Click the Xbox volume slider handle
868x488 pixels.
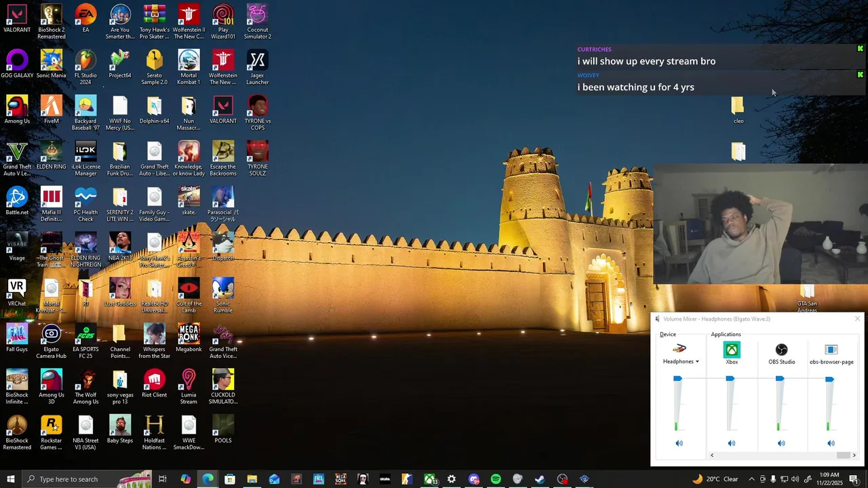[x=730, y=379]
